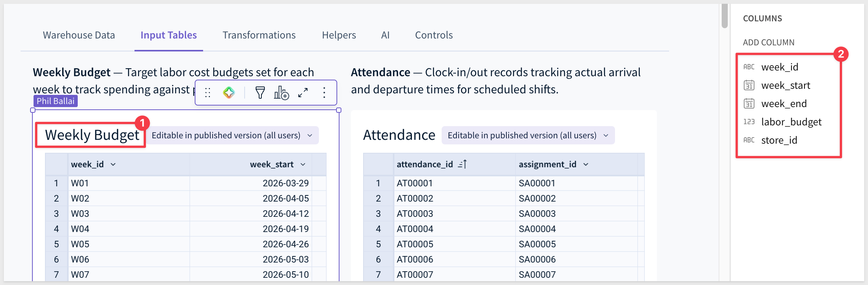Click cell SA00004 in Attendance
The image size is (868, 285).
click(577, 229)
